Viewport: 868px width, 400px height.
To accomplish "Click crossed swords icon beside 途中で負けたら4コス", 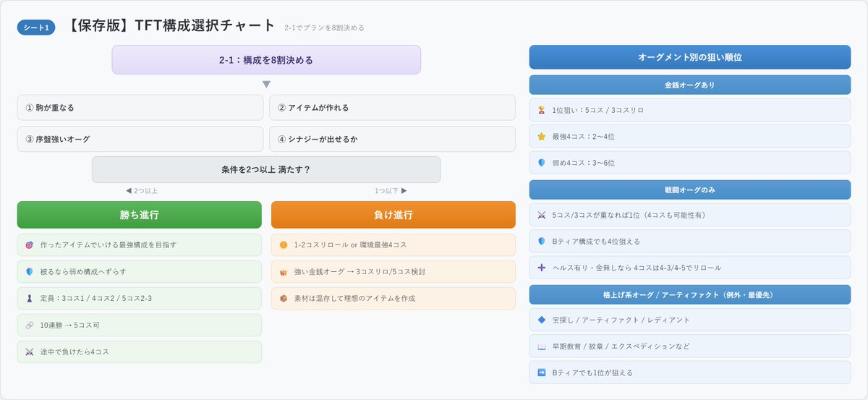I will click(x=30, y=352).
